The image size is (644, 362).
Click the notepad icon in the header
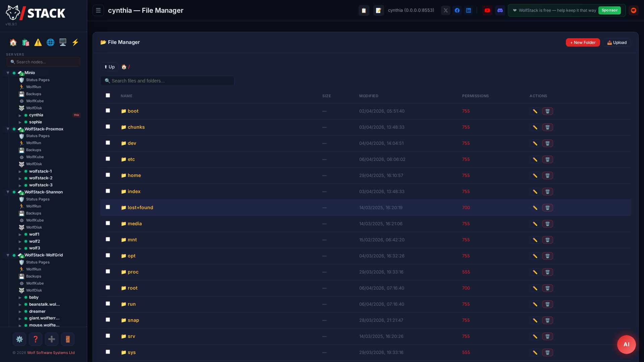(378, 10)
